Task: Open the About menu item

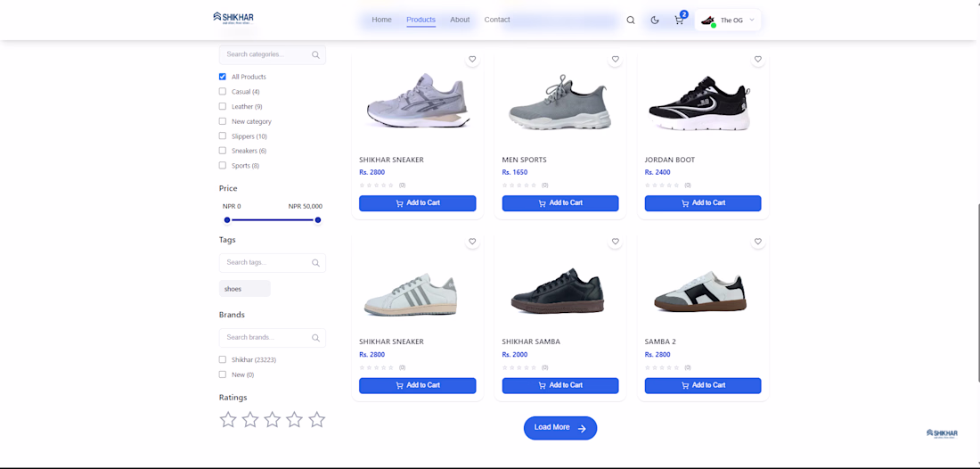Action: point(460,20)
